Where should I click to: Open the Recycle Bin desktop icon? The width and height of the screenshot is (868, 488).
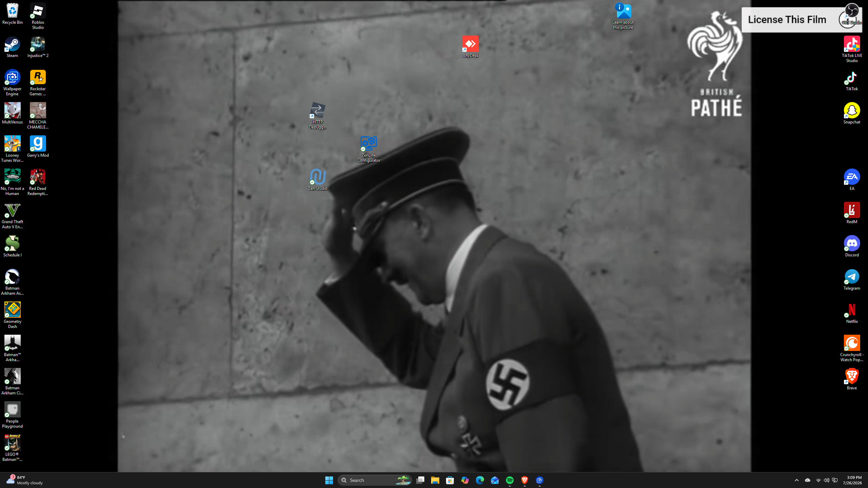point(13,14)
